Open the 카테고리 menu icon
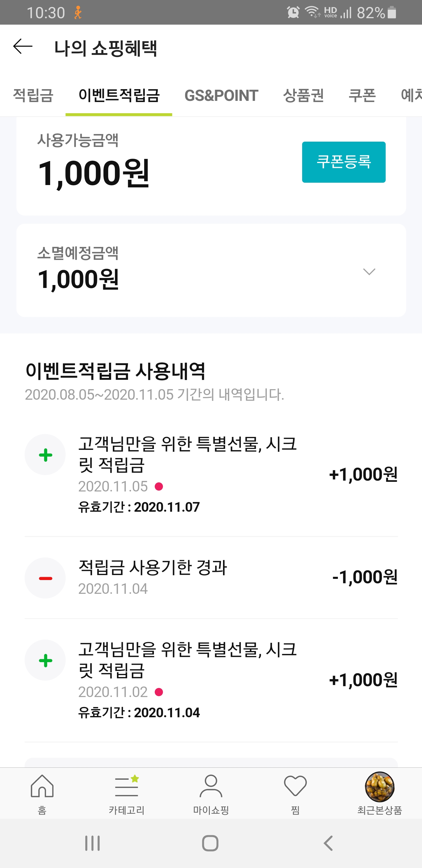 (127, 786)
